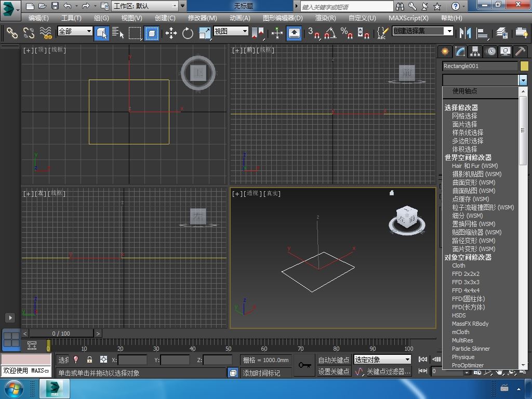Open the 修改器(M) menu
Screen dimensions: 532x399
point(202,18)
